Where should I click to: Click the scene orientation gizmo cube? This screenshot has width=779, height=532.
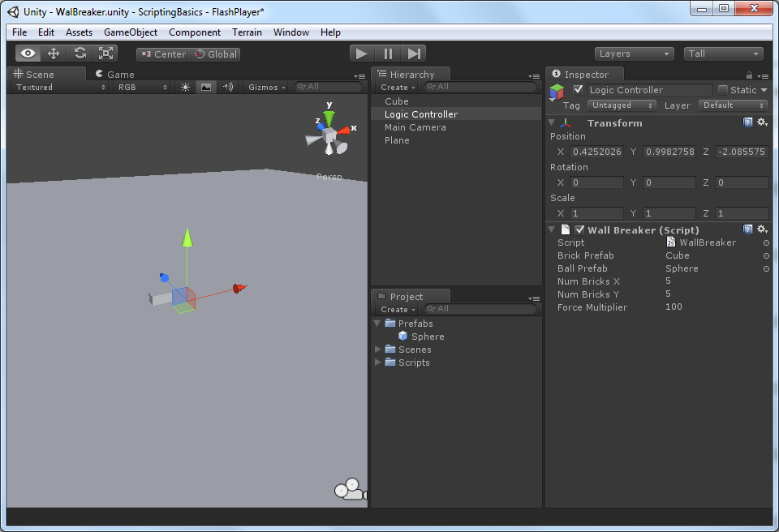(x=329, y=135)
